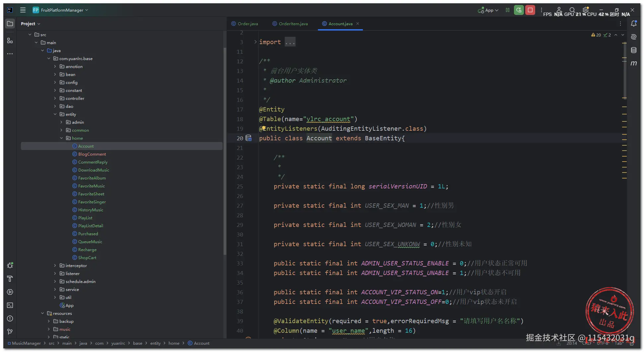Open more run actions menu
The image size is (644, 352).
tap(541, 10)
